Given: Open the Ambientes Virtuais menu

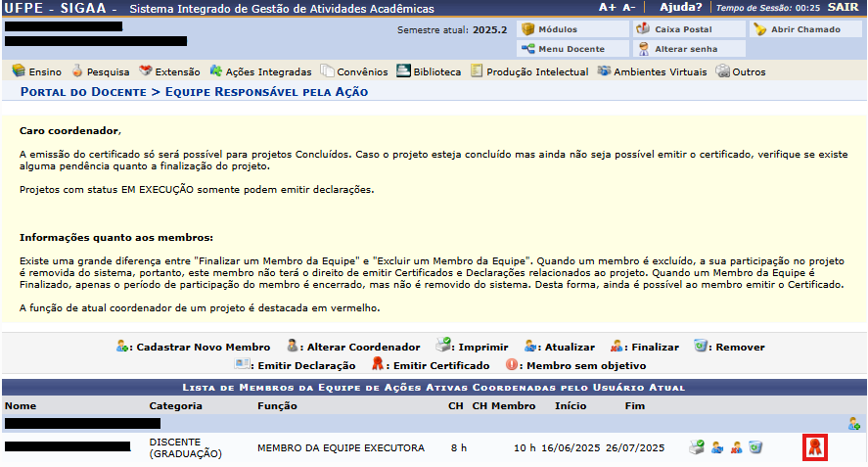Looking at the screenshot, I should pos(652,71).
